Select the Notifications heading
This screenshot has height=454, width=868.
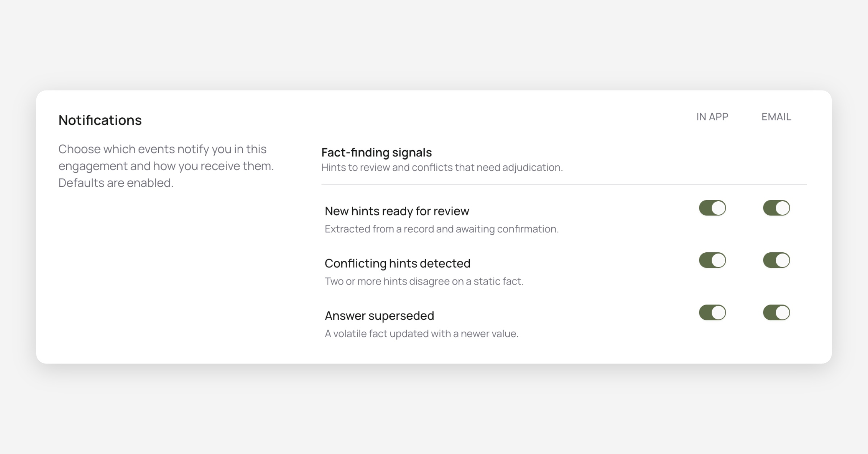(100, 120)
